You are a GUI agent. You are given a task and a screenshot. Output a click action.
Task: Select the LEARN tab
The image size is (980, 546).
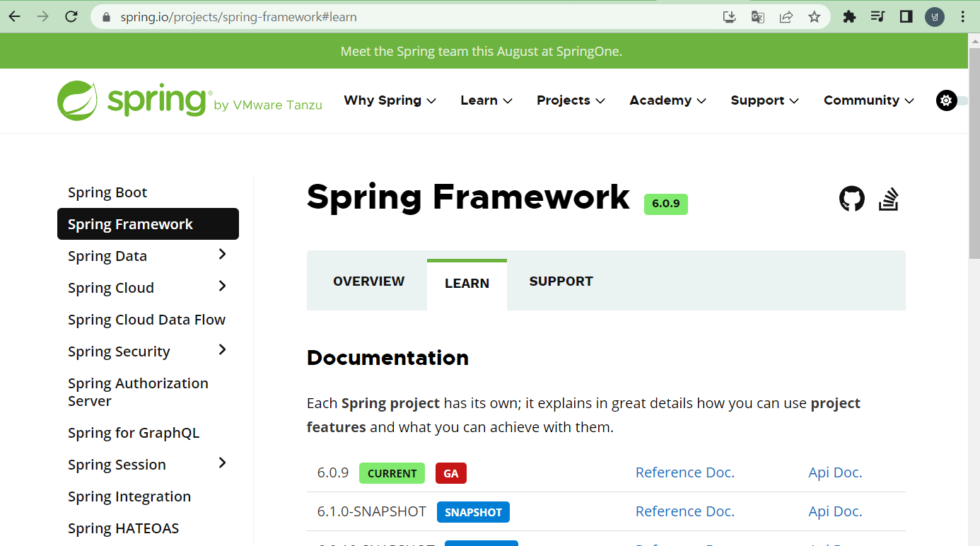[467, 284]
